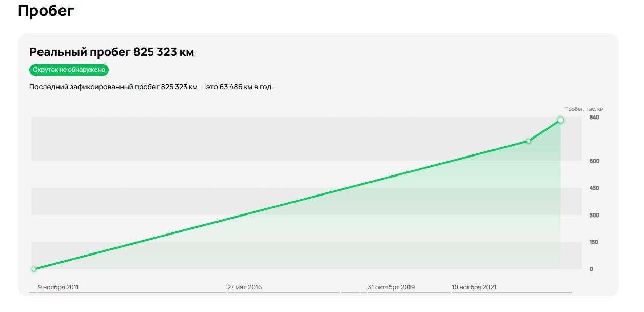The height and width of the screenshot is (312, 644).
Task: Click the 300 value on the mileage axis
Action: [x=594, y=216]
